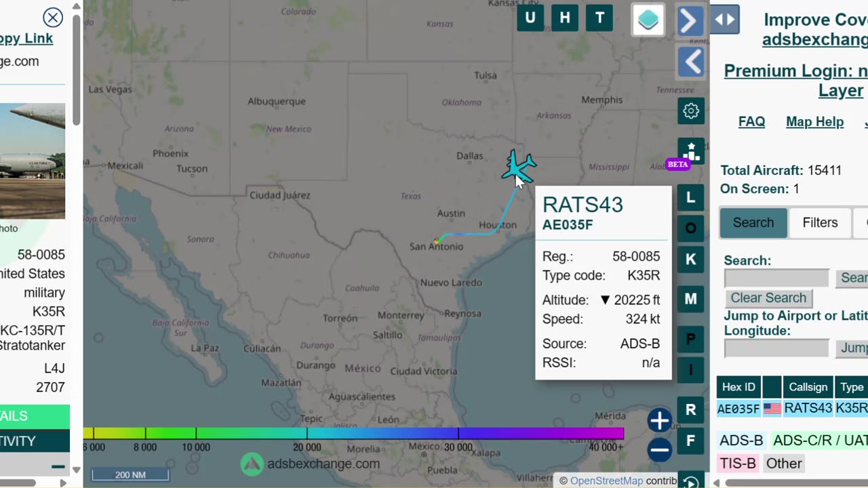Viewport: 868px width, 488px height.
Task: Toggle the O map option
Action: [x=690, y=228]
